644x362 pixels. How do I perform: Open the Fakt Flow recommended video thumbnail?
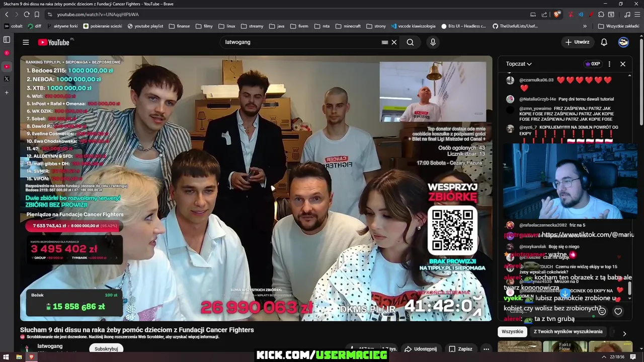tap(565, 347)
